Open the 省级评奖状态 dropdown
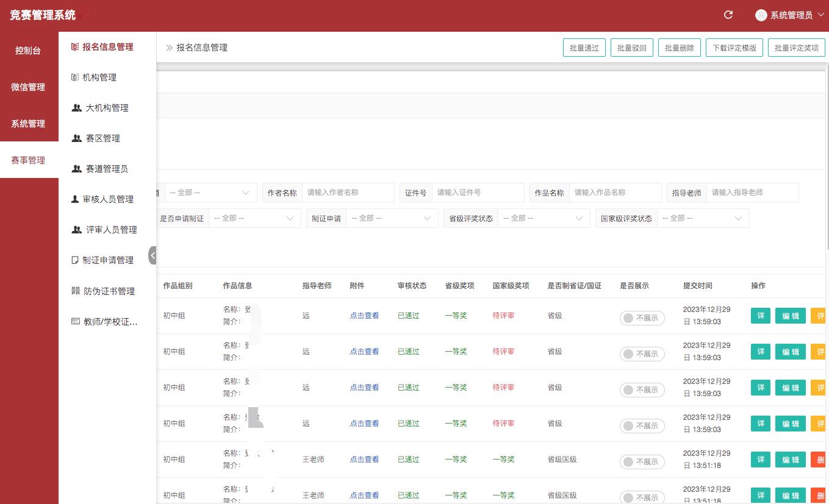Image resolution: width=829 pixels, height=504 pixels. coord(544,218)
